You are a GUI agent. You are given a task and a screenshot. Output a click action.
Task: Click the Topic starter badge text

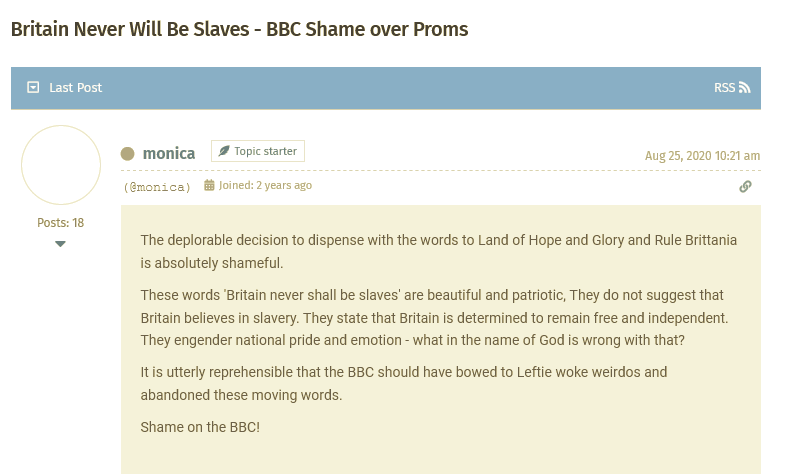pyautogui.click(x=265, y=151)
